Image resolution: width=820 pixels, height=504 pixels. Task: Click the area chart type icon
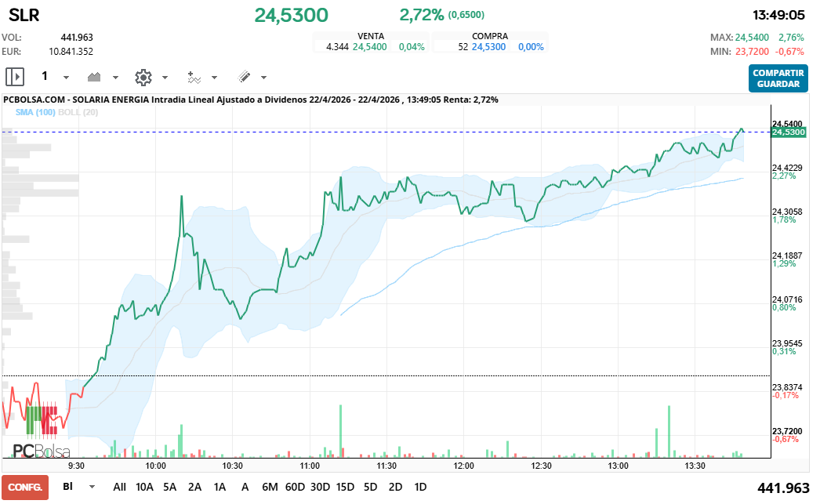coord(95,77)
